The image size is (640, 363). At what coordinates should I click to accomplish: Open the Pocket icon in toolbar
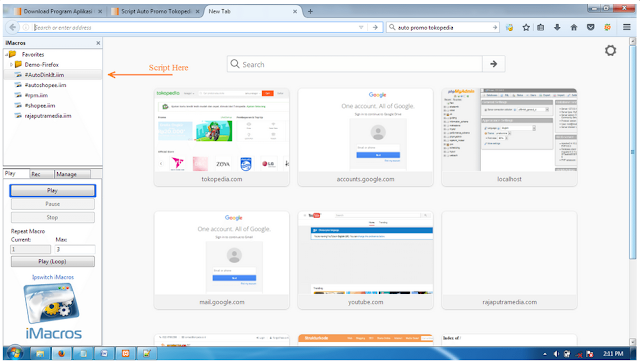(x=591, y=27)
